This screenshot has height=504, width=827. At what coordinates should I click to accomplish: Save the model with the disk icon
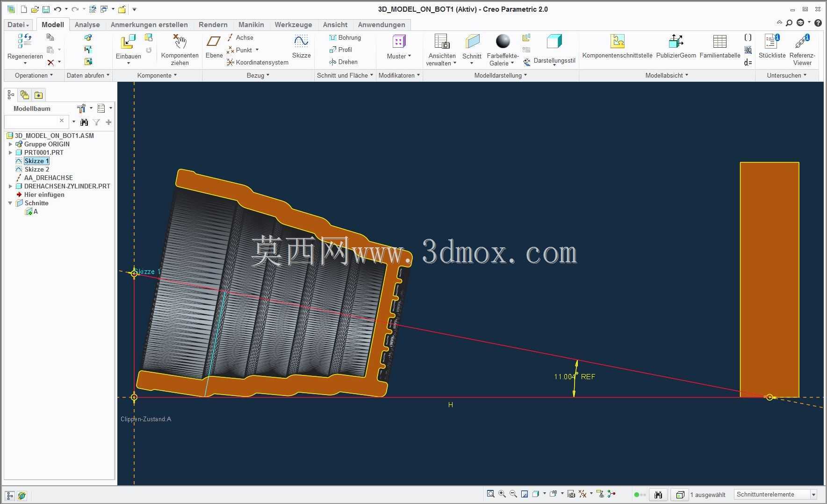click(x=46, y=9)
